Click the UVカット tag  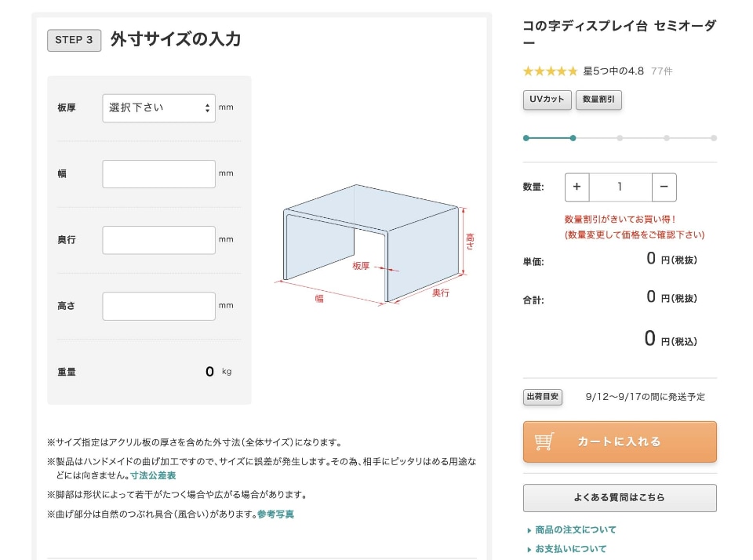(547, 100)
